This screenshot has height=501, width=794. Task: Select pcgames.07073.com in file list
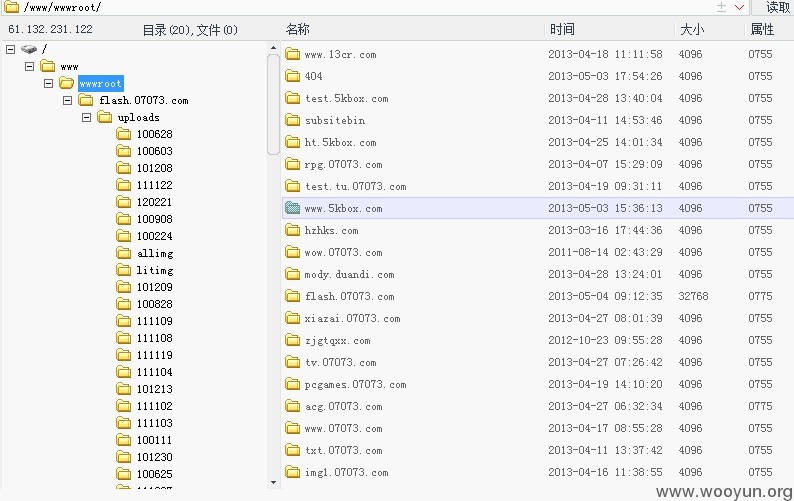point(355,384)
